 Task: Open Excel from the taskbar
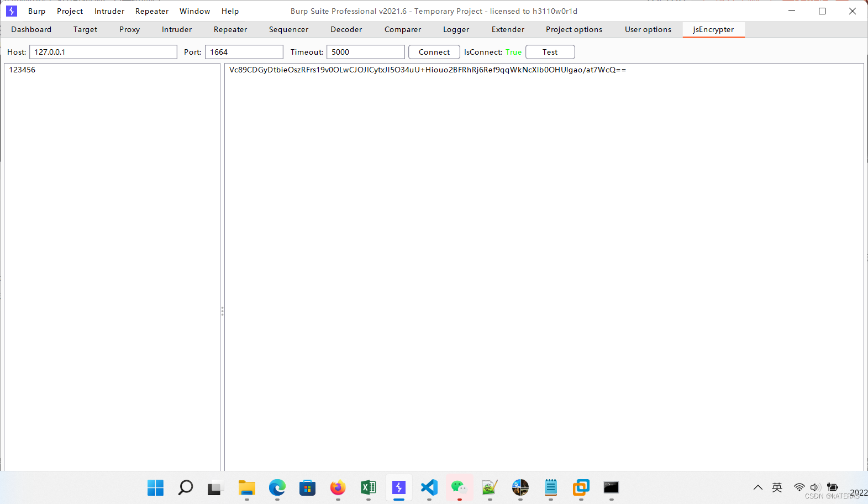(369, 487)
